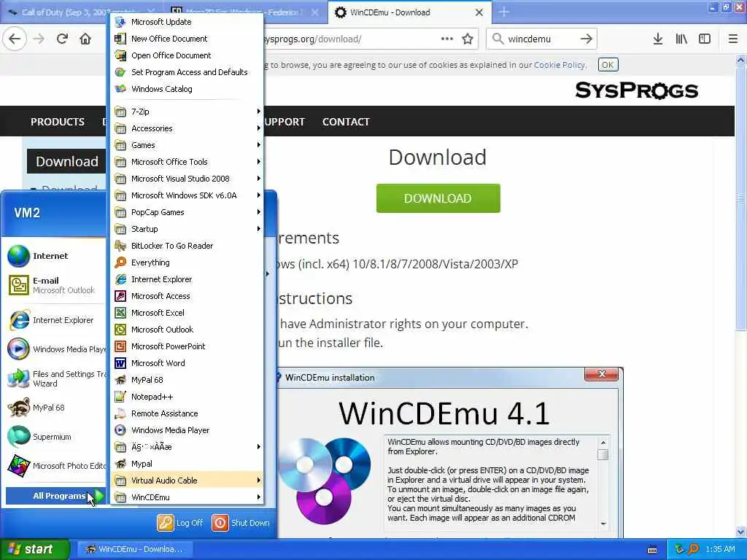Screen dimensions: 747x560
Task: Launch Microsoft Word
Action: (x=187, y=363)
